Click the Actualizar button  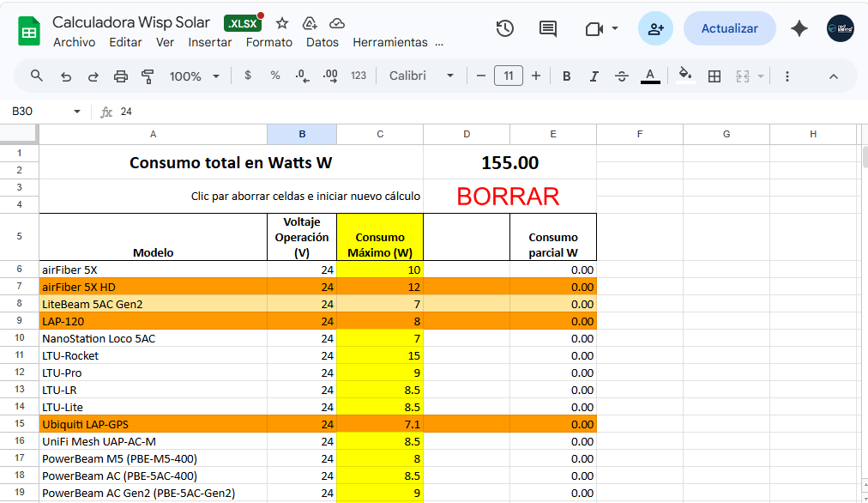pyautogui.click(x=729, y=28)
